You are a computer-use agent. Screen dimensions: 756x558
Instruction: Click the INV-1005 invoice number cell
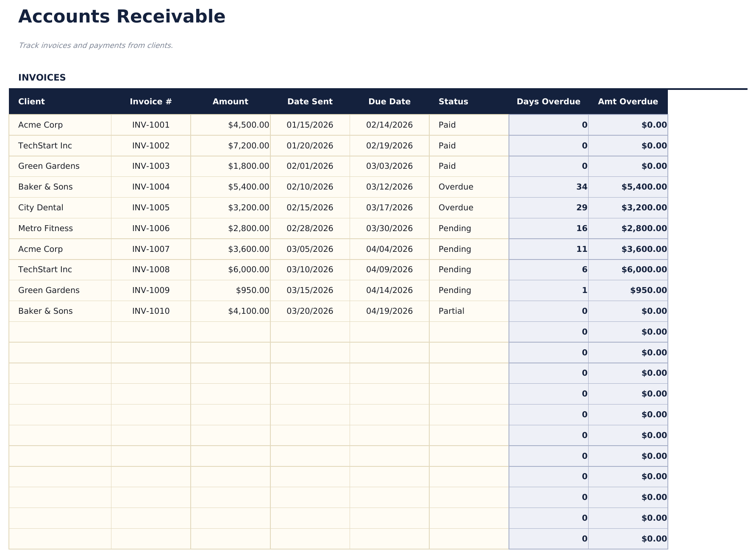coord(151,207)
